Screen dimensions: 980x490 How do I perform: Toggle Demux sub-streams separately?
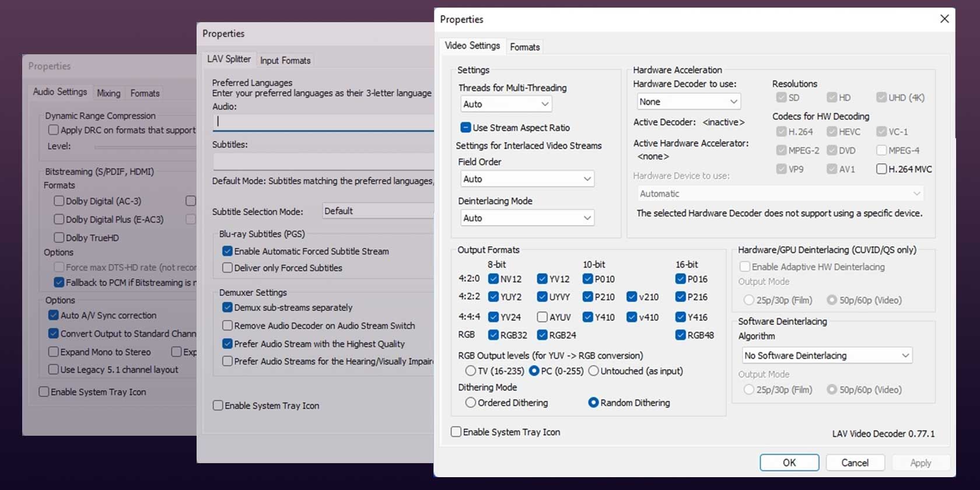tap(228, 307)
